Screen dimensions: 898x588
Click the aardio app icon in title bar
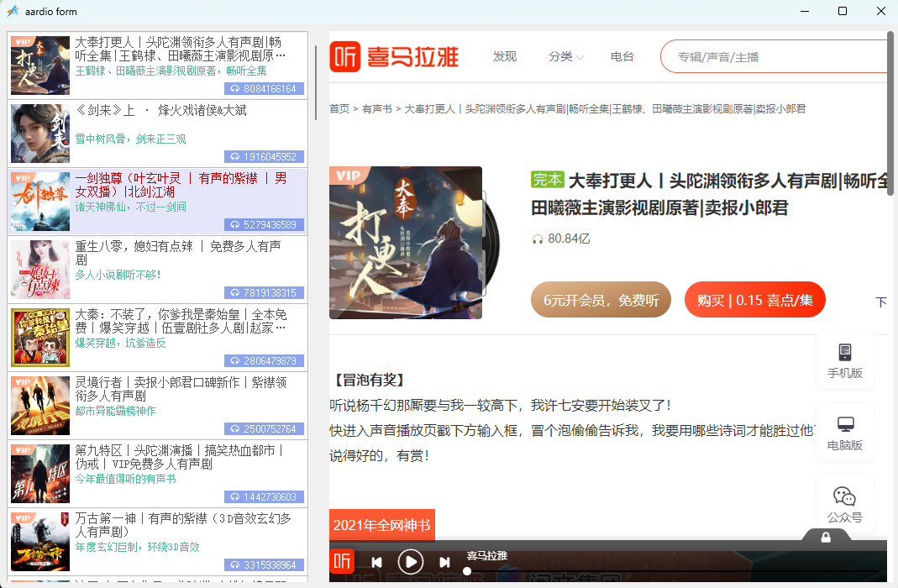(x=13, y=11)
